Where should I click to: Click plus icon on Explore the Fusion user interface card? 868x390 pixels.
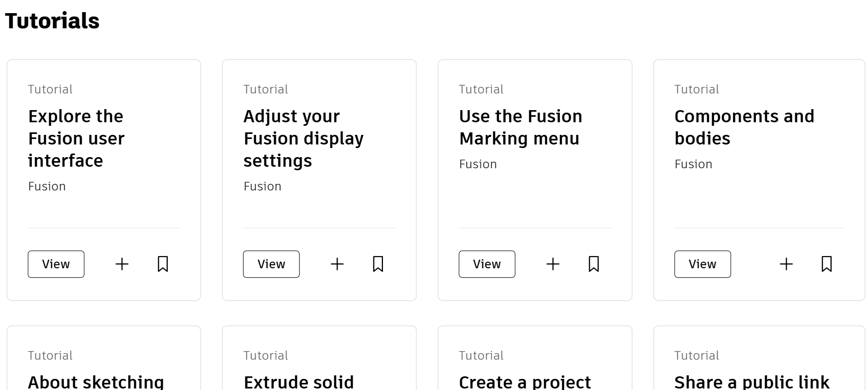pyautogui.click(x=122, y=264)
